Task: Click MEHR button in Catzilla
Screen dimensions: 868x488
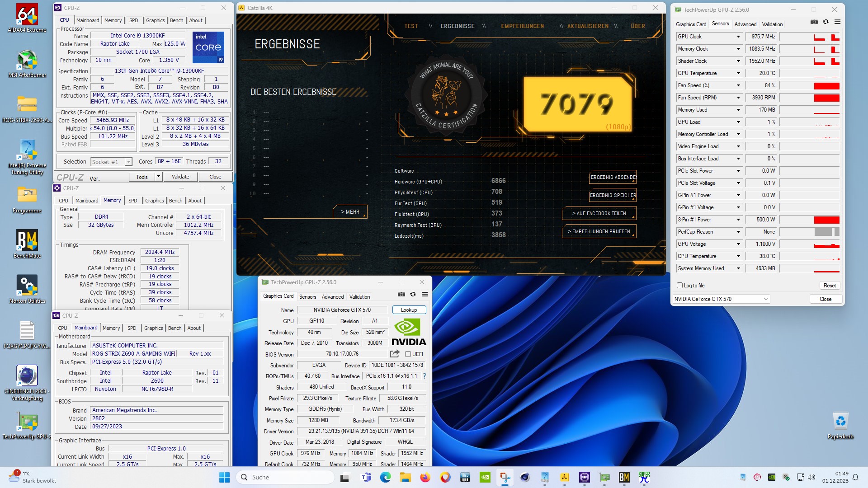Action: (x=350, y=212)
